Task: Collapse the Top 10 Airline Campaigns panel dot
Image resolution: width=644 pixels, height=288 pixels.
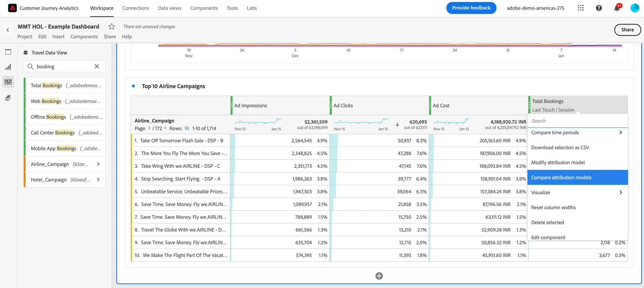Action: click(134, 86)
